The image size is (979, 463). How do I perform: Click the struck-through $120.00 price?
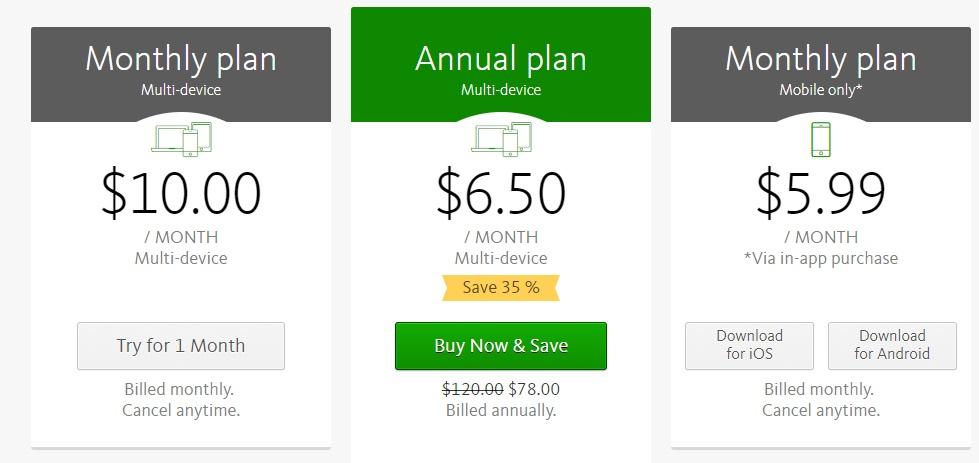[x=473, y=389]
